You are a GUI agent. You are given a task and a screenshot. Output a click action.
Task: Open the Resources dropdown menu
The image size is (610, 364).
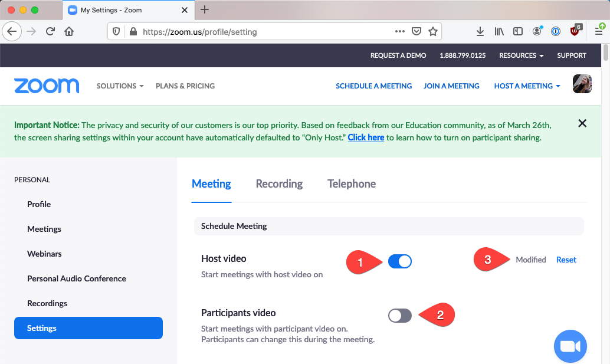(521, 55)
